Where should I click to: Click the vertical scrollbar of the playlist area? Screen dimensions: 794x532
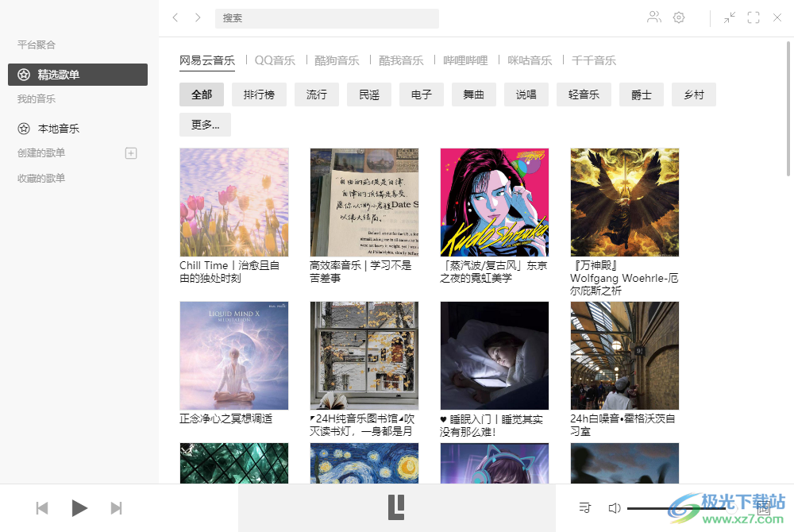[788, 109]
